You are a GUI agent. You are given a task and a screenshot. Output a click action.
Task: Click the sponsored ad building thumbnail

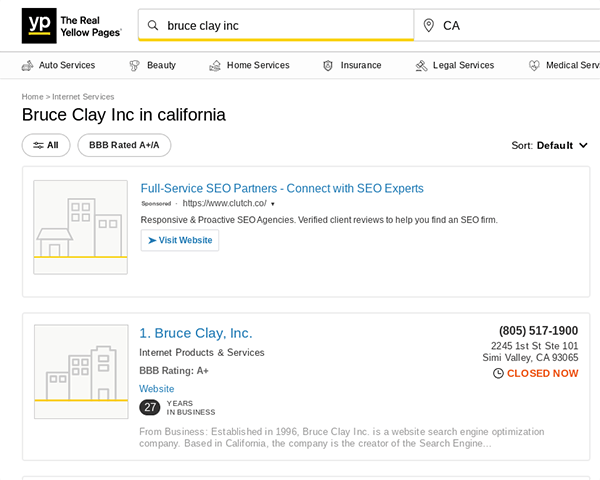coord(80,227)
